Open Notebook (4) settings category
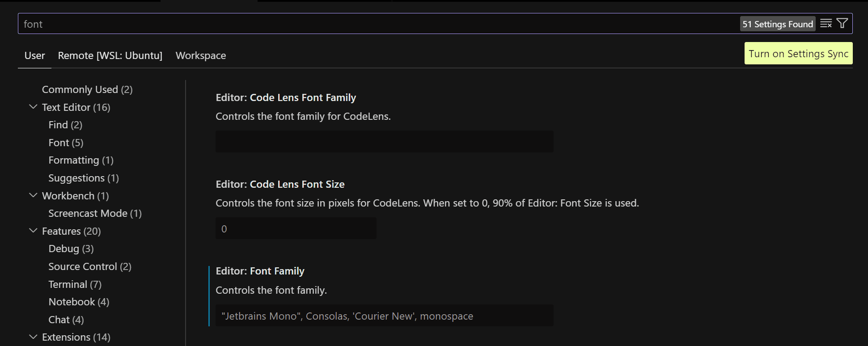 point(79,302)
